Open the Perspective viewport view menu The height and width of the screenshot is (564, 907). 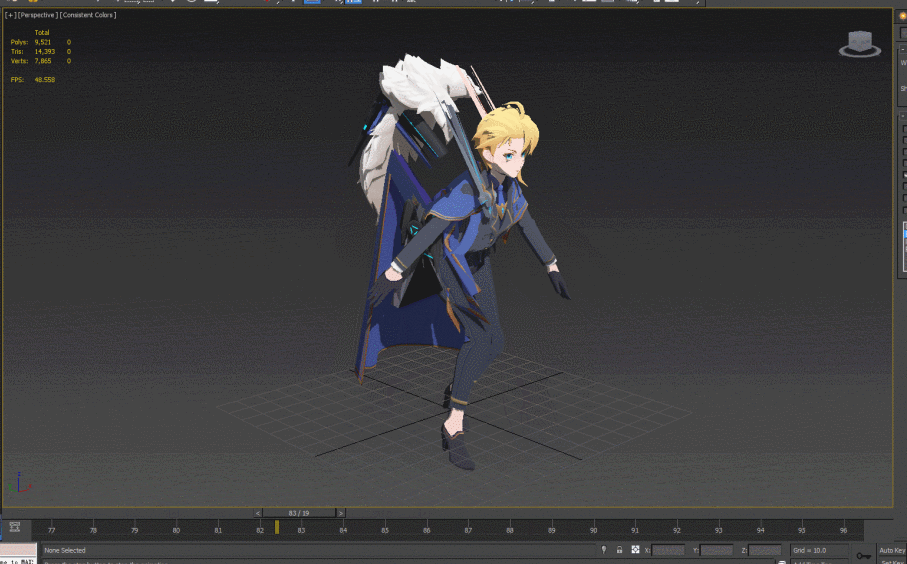(x=38, y=15)
